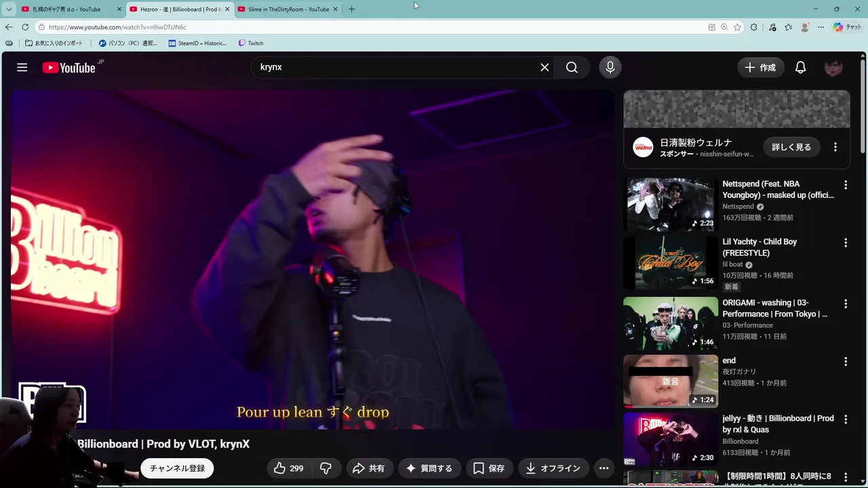Click the browser address bar URL
Viewport: 868px width, 488px height.
click(117, 27)
